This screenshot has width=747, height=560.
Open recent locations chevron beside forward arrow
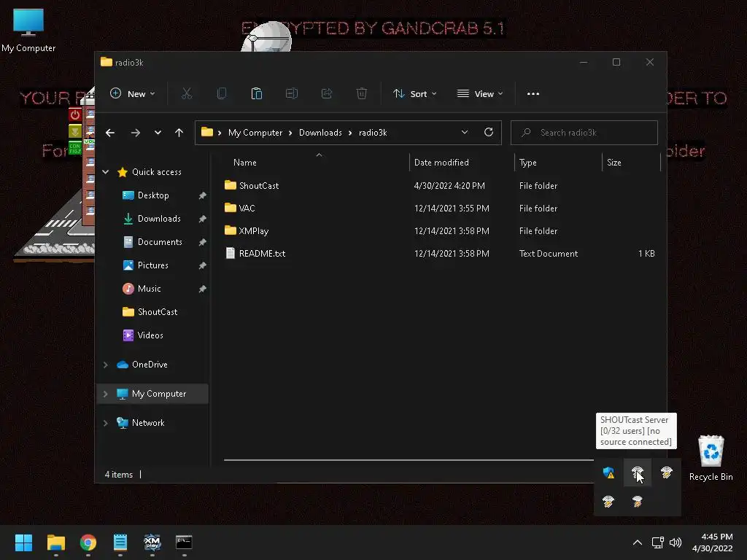pos(158,133)
